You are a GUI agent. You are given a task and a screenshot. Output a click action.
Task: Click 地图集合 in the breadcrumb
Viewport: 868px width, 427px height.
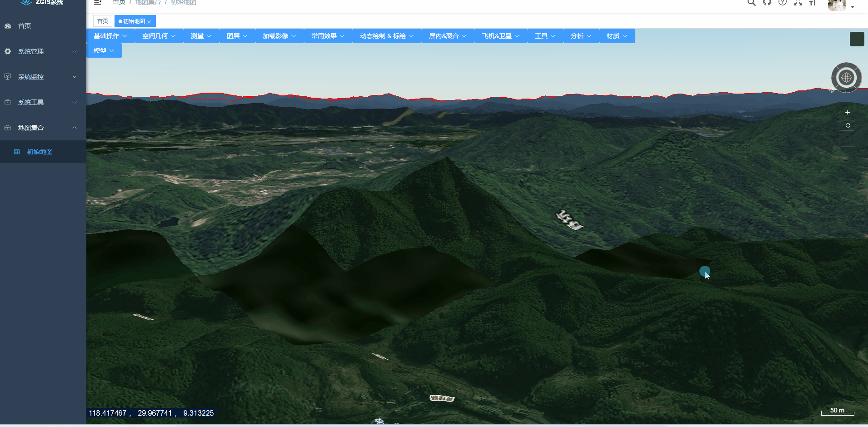coord(148,2)
